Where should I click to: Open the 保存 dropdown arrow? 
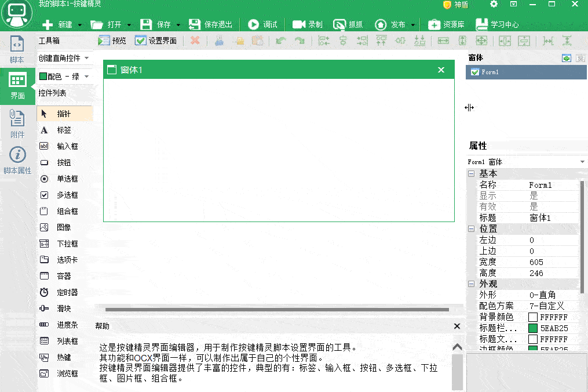click(178, 25)
